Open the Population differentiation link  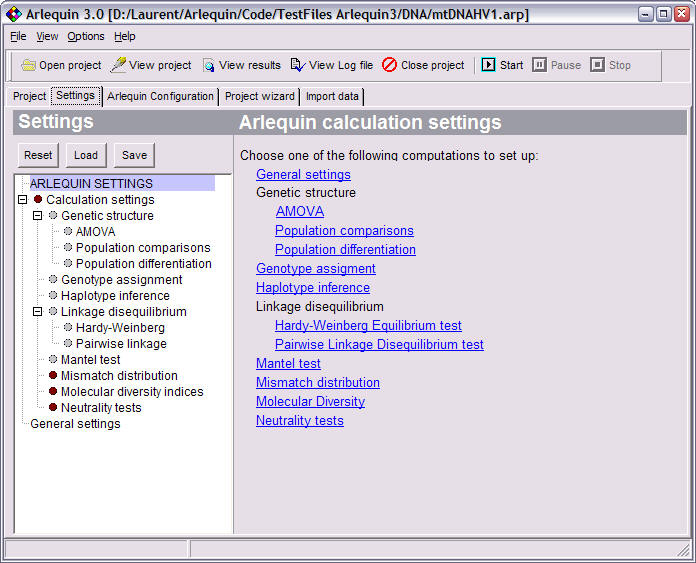(x=345, y=250)
